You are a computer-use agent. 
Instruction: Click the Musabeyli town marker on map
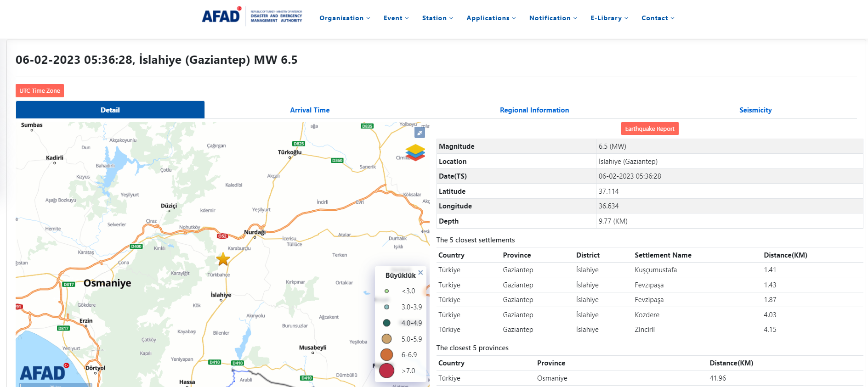click(312, 353)
